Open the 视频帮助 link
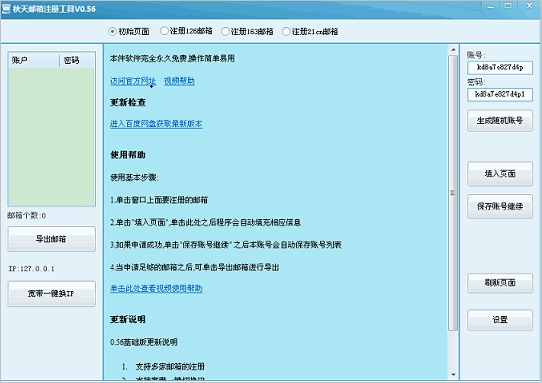Viewport: 542px width, 383px height. tap(179, 81)
